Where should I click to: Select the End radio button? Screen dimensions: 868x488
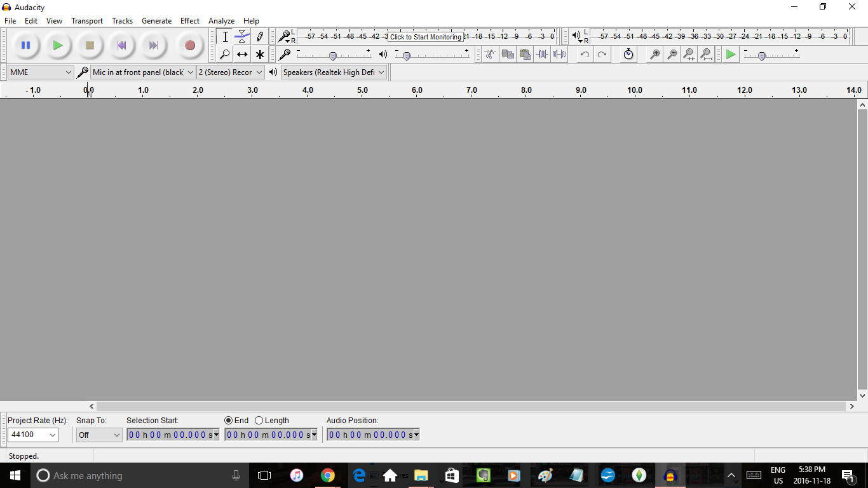(x=229, y=421)
